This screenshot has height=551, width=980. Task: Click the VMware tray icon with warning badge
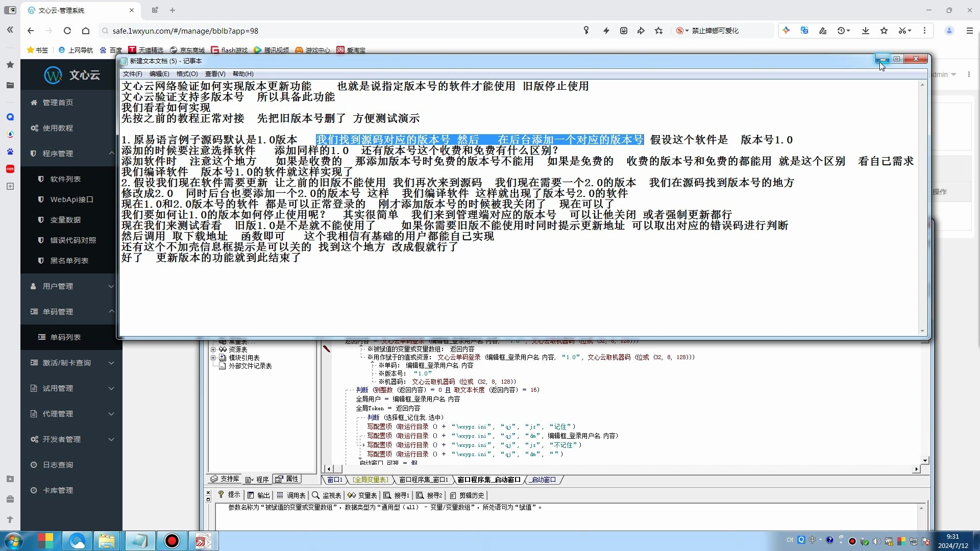point(889,542)
